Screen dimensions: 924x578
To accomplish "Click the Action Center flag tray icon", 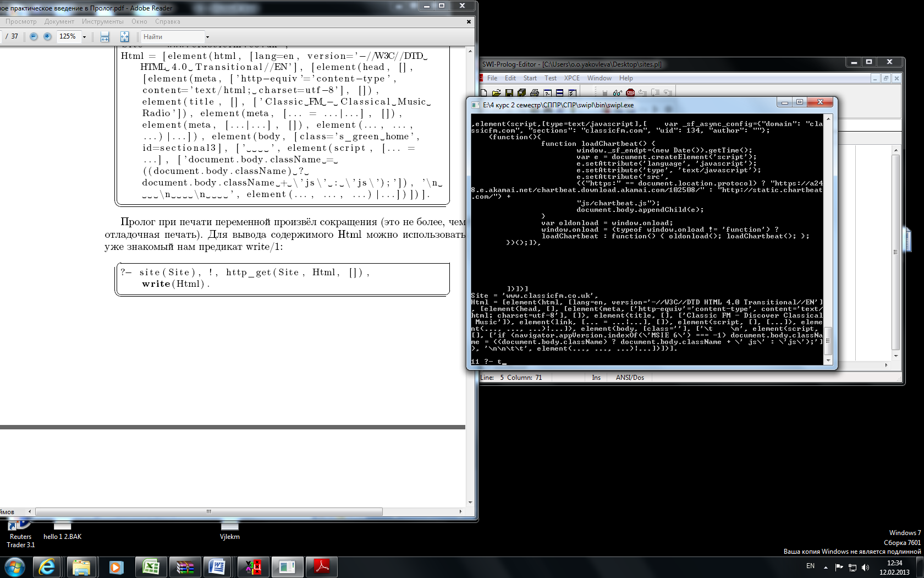I will (839, 567).
